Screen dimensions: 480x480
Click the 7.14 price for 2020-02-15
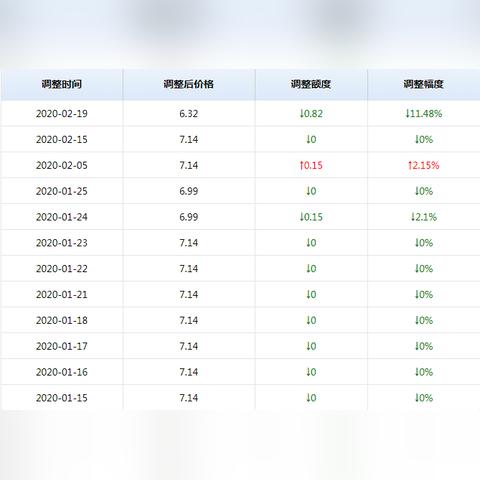(x=189, y=139)
